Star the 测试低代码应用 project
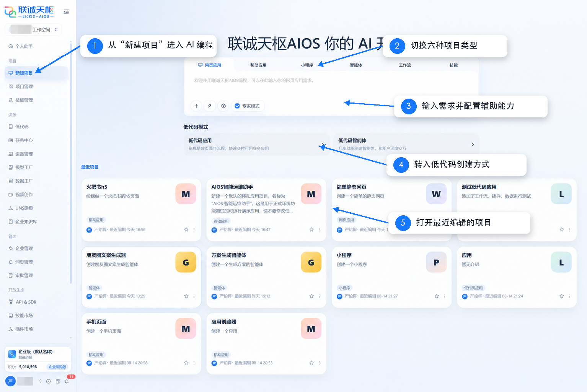This screenshot has width=587, height=392. 562,229
